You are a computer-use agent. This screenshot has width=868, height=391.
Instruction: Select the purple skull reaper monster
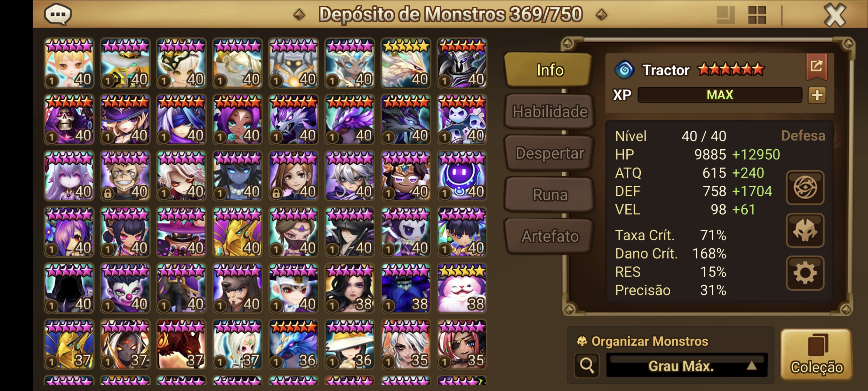click(69, 120)
